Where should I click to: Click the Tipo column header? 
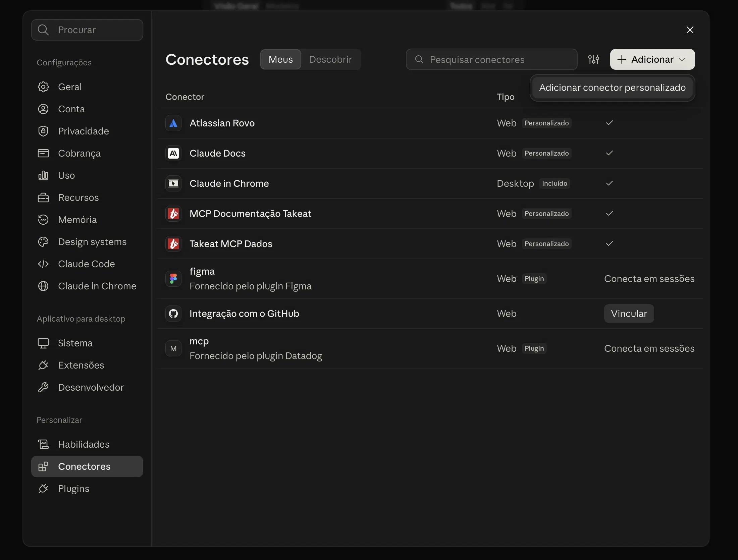(x=506, y=97)
